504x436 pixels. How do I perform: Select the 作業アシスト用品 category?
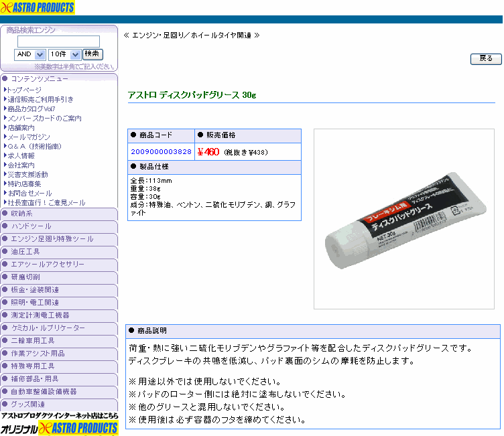[59, 354]
